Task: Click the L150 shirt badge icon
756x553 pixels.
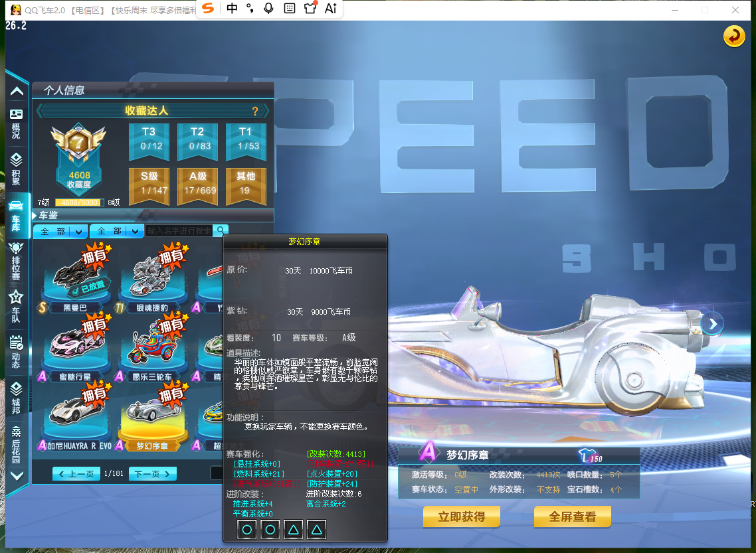Action: 591,455
